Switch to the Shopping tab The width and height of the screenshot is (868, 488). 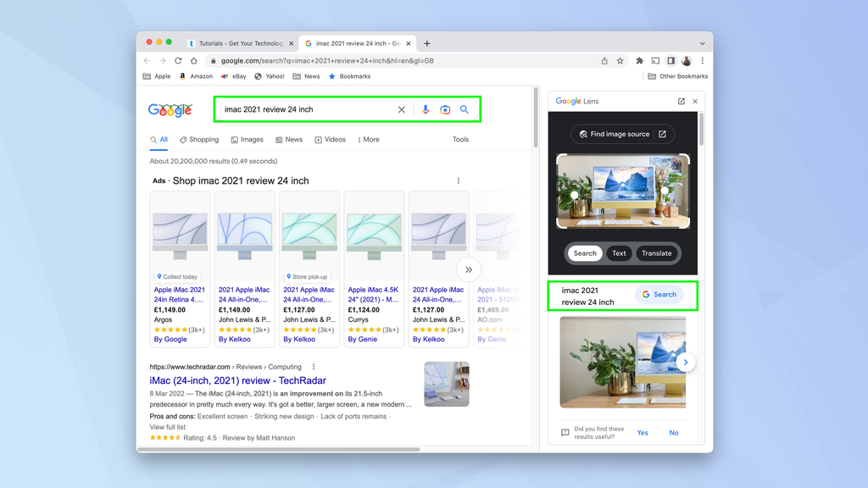(x=199, y=139)
